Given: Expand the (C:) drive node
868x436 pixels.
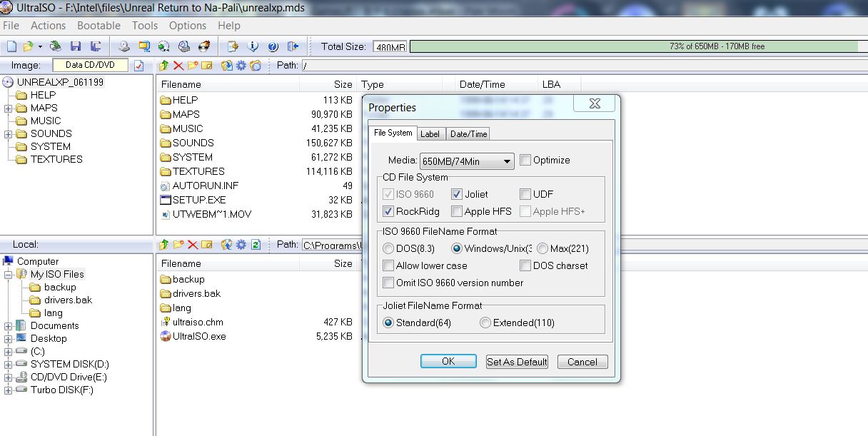Looking at the screenshot, I should coord(8,352).
